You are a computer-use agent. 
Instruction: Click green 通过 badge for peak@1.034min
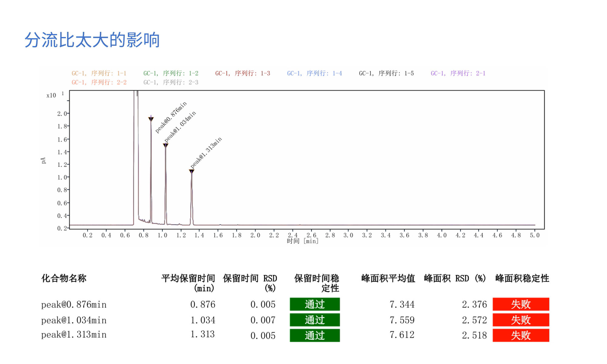click(315, 320)
